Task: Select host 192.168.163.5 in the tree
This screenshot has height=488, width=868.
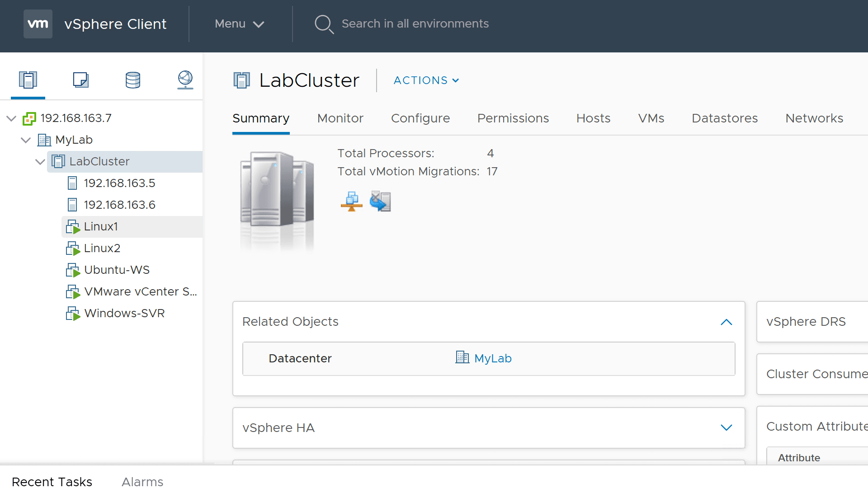Action: point(119,183)
